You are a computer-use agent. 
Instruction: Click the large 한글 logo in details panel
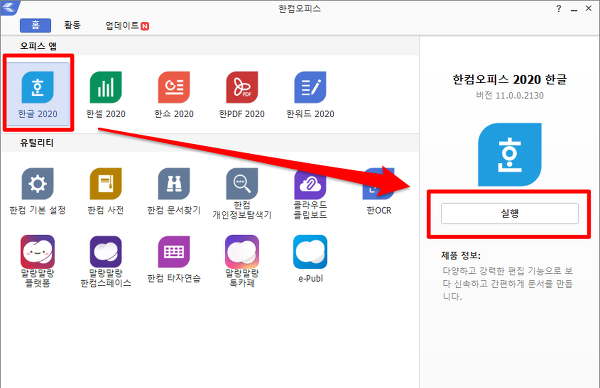pos(510,155)
